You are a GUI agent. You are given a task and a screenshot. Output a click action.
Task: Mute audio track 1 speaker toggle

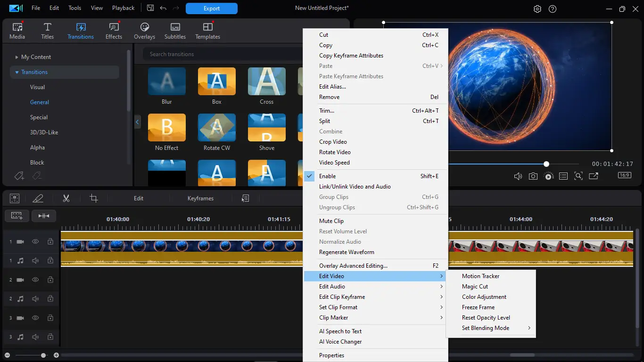[x=35, y=261]
